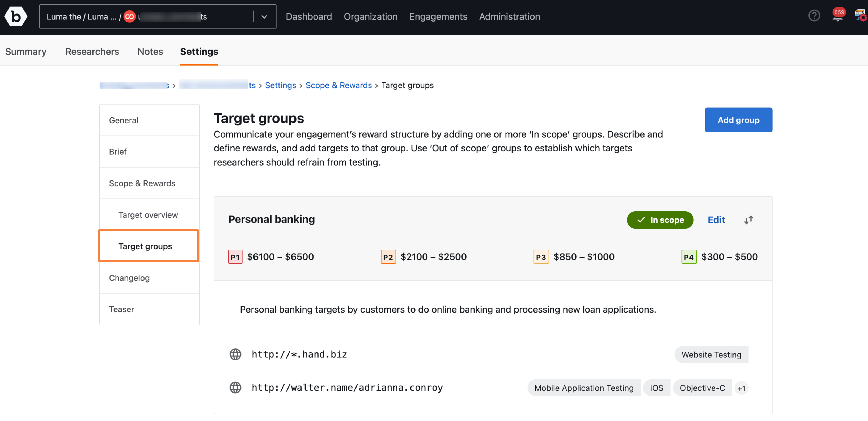
Task: Click the In scope status badge
Action: coord(660,220)
